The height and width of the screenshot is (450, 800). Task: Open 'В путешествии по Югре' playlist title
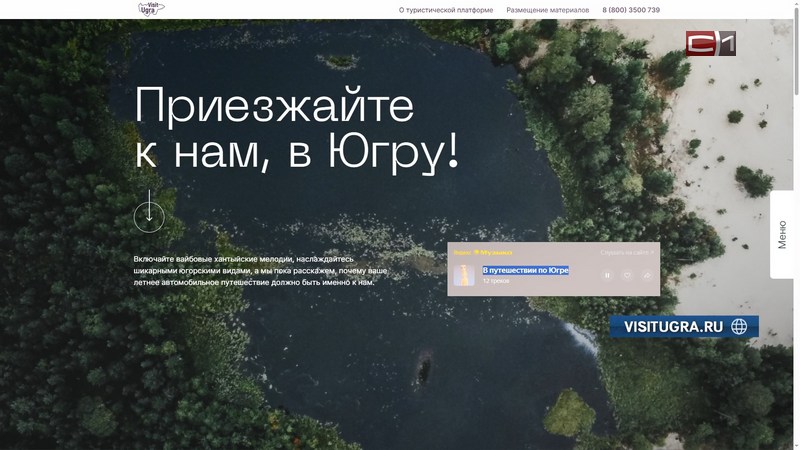[x=526, y=270]
